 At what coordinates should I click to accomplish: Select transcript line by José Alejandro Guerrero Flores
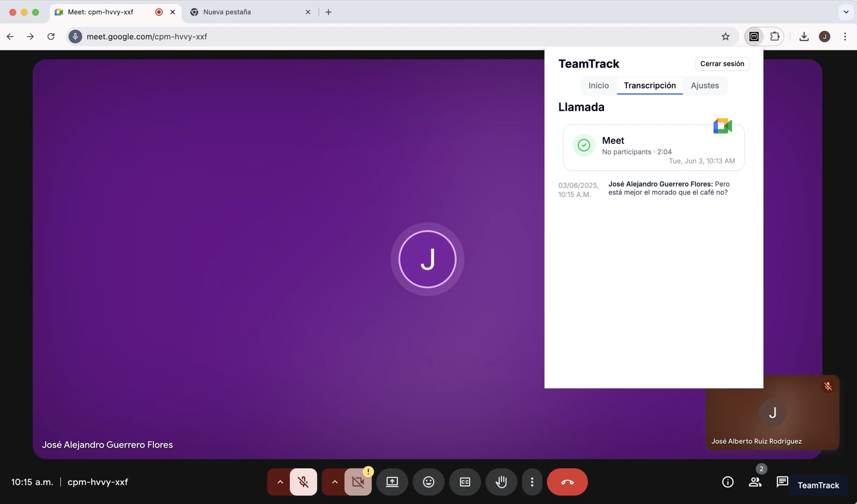(668, 188)
